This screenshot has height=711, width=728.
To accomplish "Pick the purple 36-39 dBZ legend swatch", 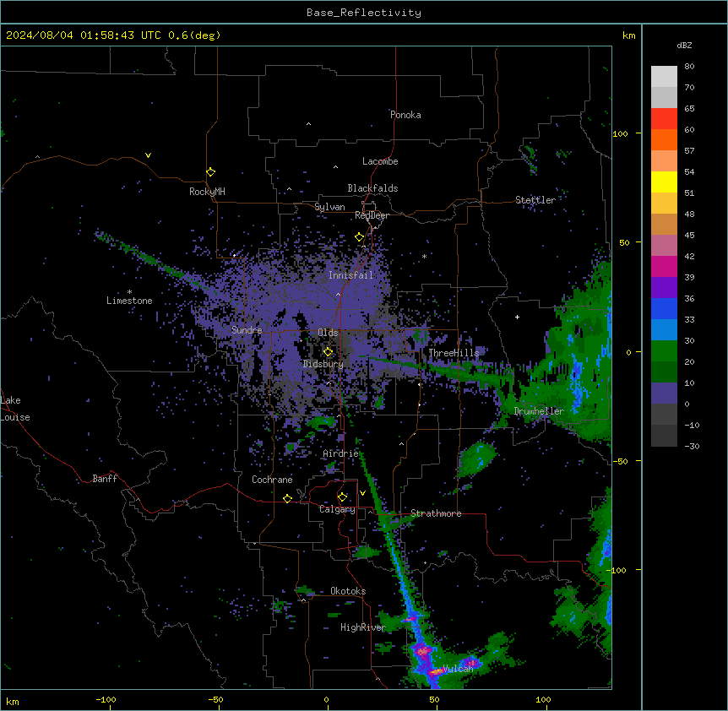I will (x=664, y=288).
